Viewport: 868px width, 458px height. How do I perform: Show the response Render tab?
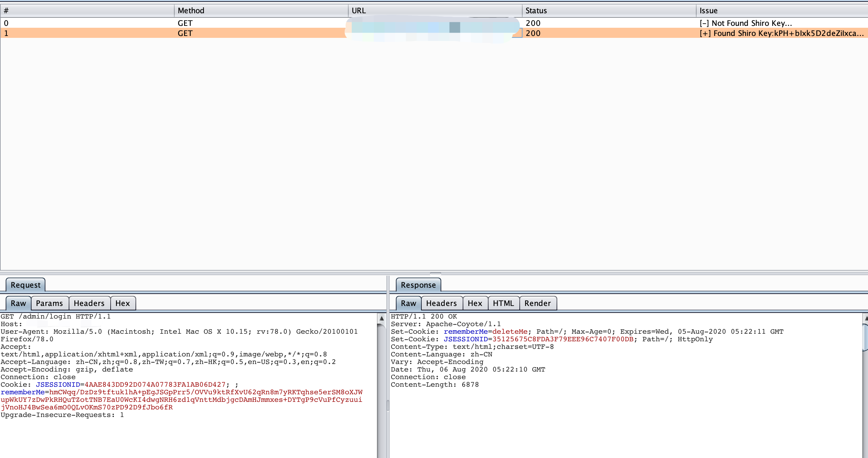(x=537, y=303)
